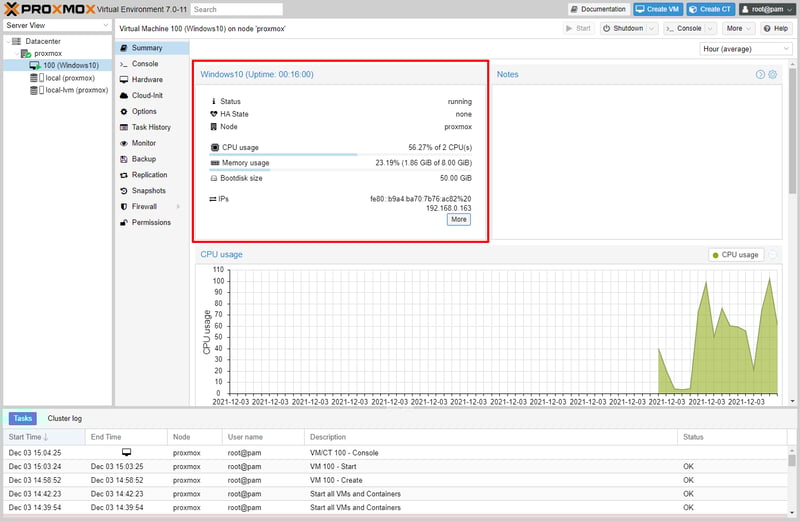Open the Server View dropdown
This screenshot has height=521, width=800.
pyautogui.click(x=54, y=25)
